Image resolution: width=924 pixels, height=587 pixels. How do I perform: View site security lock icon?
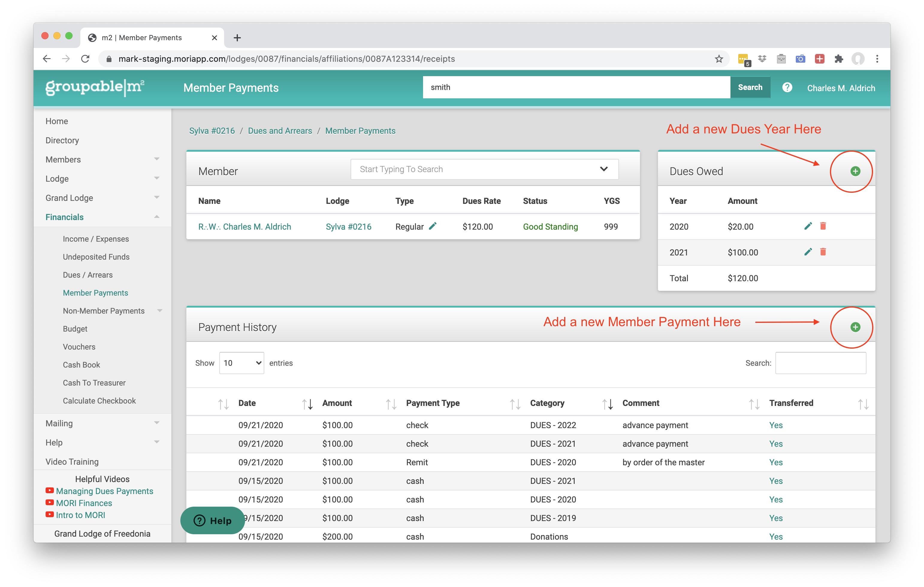tap(109, 59)
